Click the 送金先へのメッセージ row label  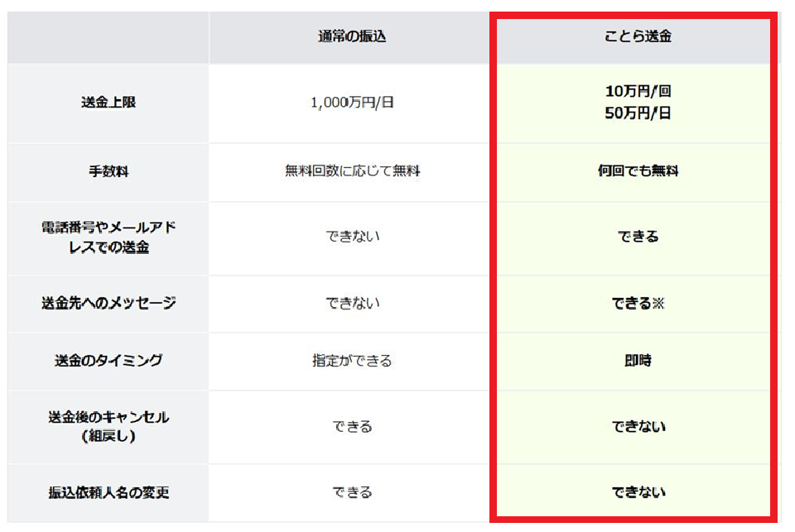pyautogui.click(x=108, y=303)
